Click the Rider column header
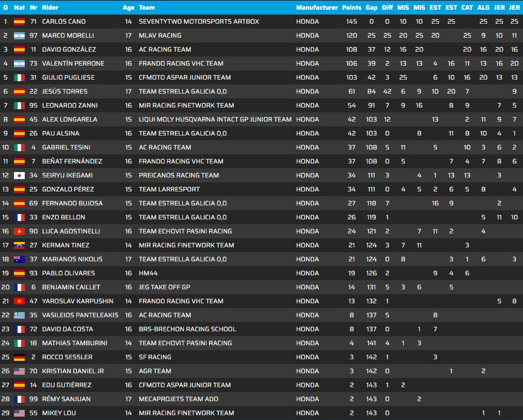The width and height of the screenshot is (523, 420). coord(50,8)
